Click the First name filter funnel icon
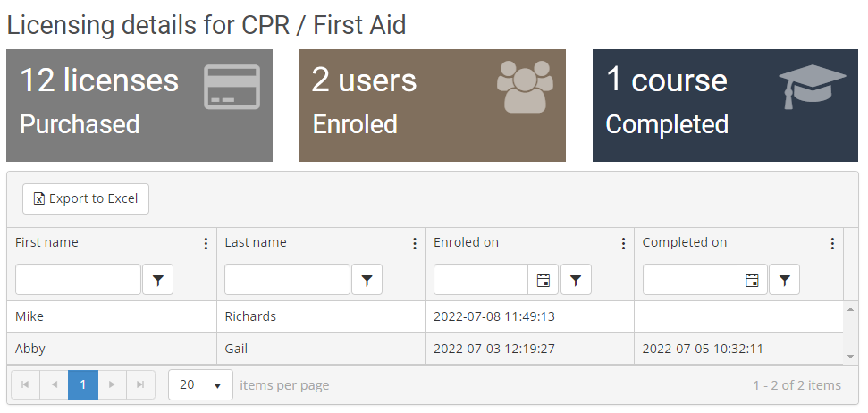Image resolution: width=868 pixels, height=413 pixels. pyautogui.click(x=158, y=280)
